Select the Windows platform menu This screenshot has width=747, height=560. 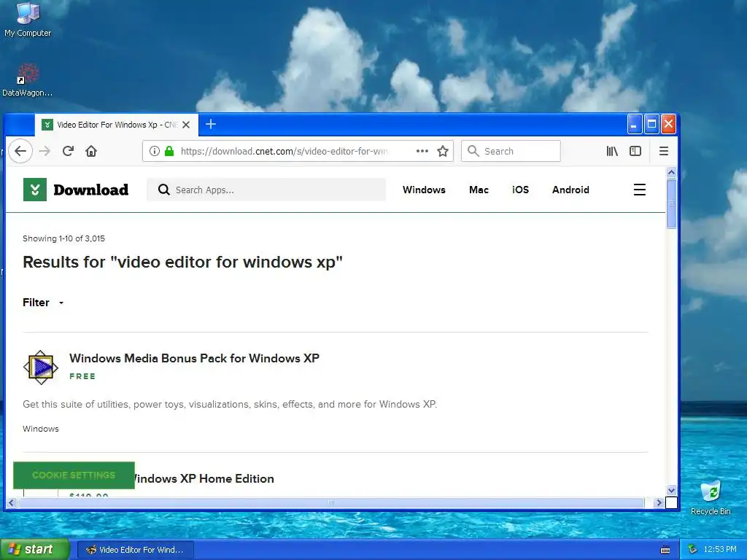click(x=424, y=190)
